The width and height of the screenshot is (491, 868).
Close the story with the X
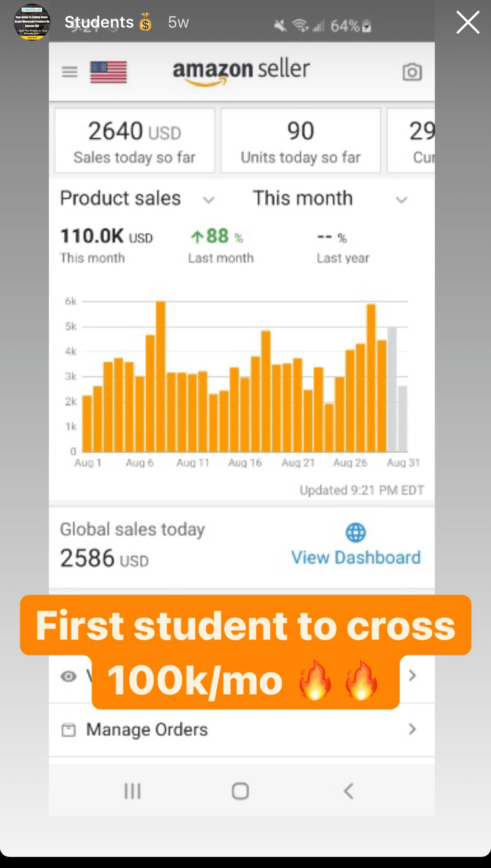pyautogui.click(x=467, y=23)
